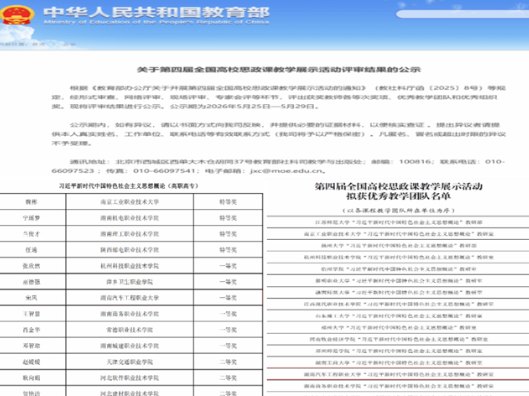Screen dimensions: 529x396
Task: Click the national emblem logo in the header
Action: click(17, 15)
